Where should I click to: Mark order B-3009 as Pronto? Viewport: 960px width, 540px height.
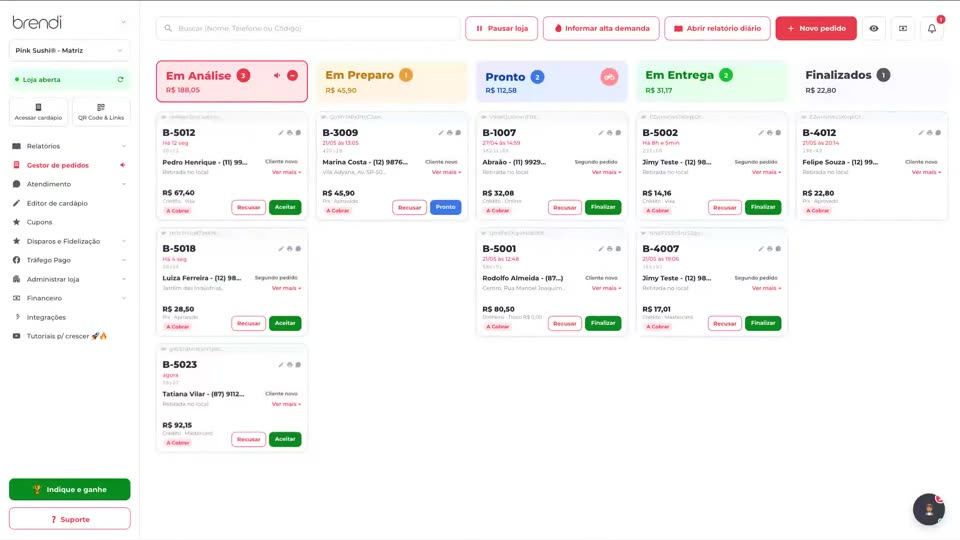tap(445, 208)
